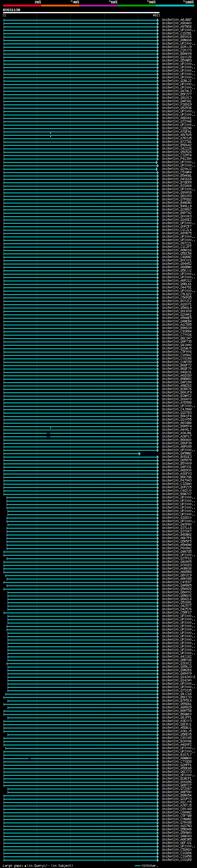This screenshot has height=868, width=197.
Task: Select hit UniRef100_Q5VNM3
Action: [177, 61]
